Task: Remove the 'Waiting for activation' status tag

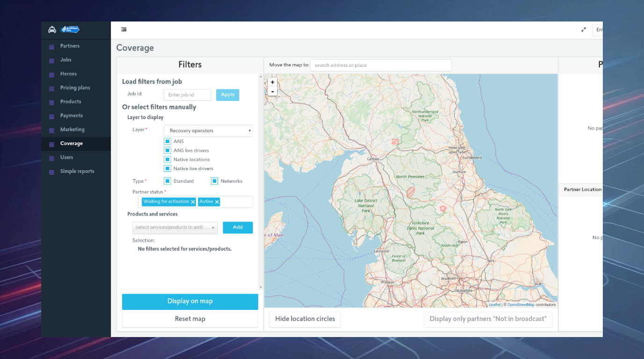Action: (x=193, y=202)
